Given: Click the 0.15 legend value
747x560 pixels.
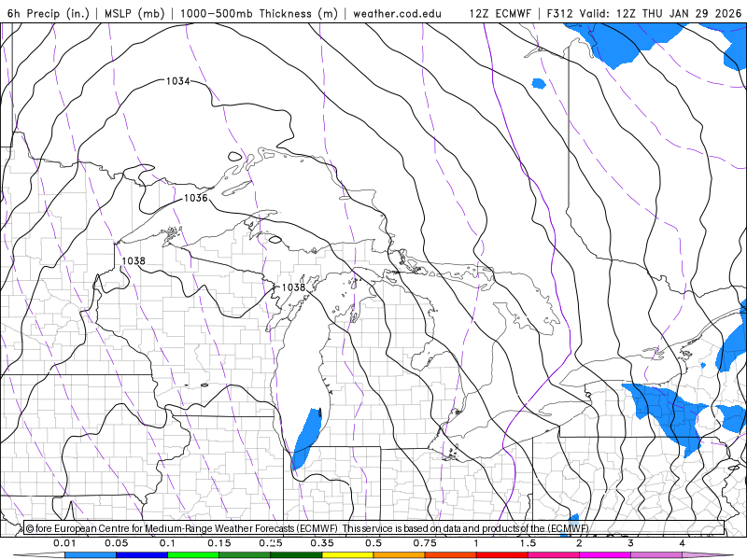Looking at the screenshot, I should (x=219, y=543).
